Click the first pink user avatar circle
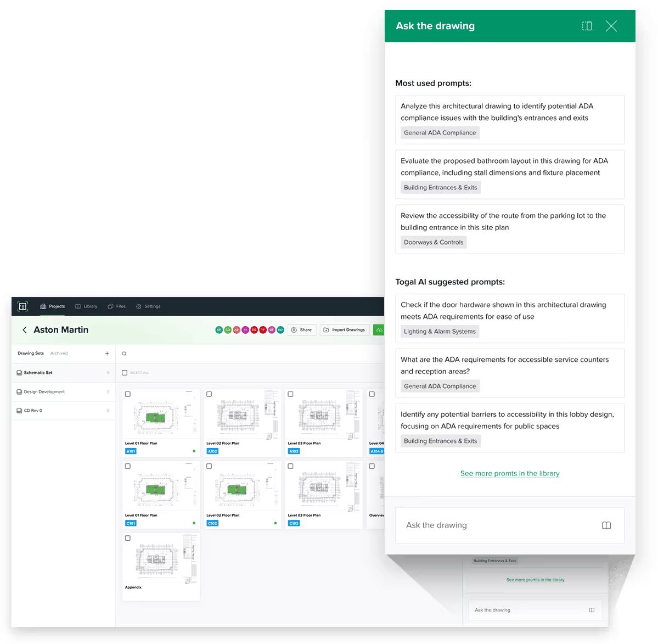The height and width of the screenshot is (644, 658). pos(237,330)
